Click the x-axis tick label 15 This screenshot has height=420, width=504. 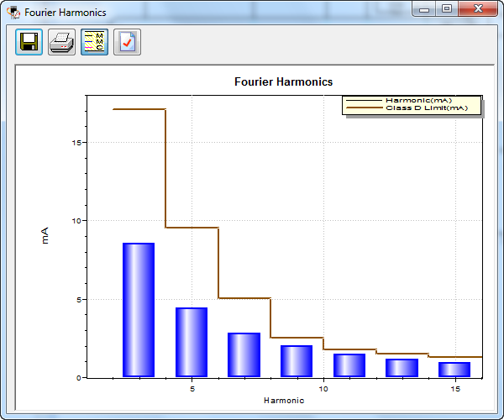455,389
